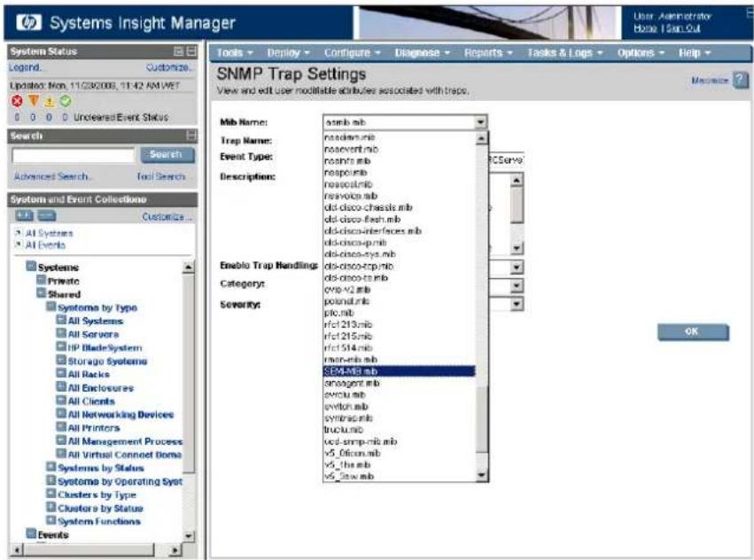Open the Severity dropdown arrow
The height and width of the screenshot is (560, 754).
click(x=517, y=304)
